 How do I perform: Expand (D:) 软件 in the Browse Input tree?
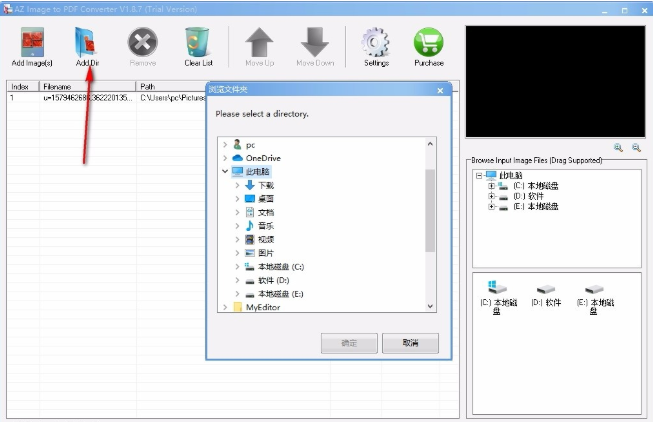(491, 196)
